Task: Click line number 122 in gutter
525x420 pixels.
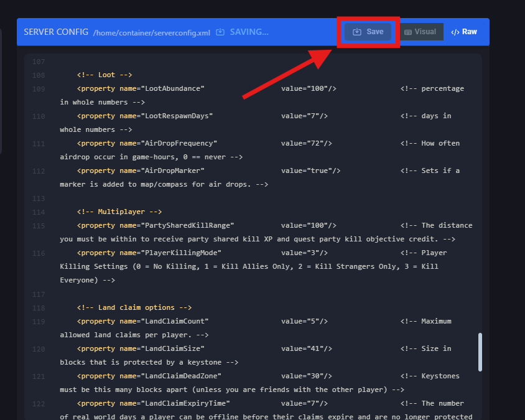Action: 39,404
